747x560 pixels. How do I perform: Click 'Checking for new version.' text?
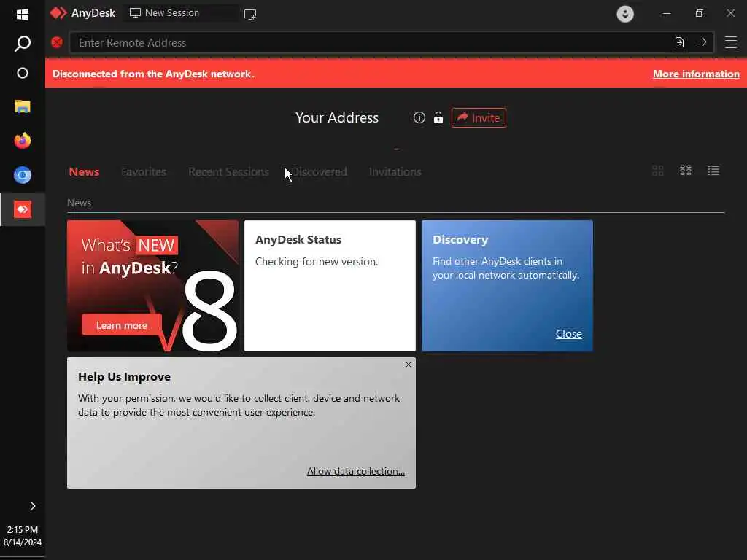317,262
